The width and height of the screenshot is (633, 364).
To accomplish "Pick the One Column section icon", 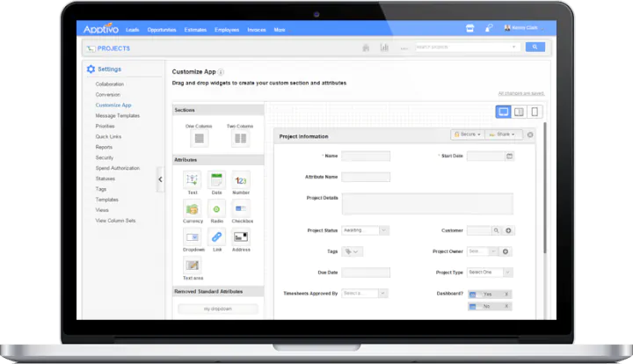I will point(199,138).
